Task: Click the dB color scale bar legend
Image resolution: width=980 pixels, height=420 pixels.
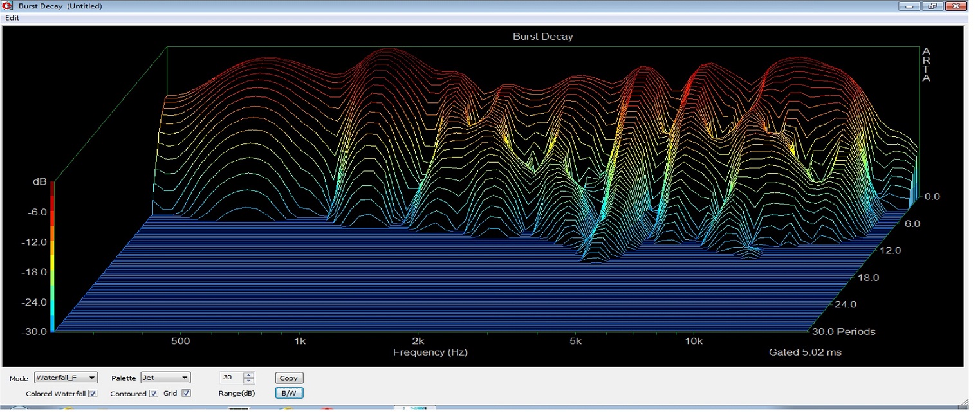Action: click(52, 256)
